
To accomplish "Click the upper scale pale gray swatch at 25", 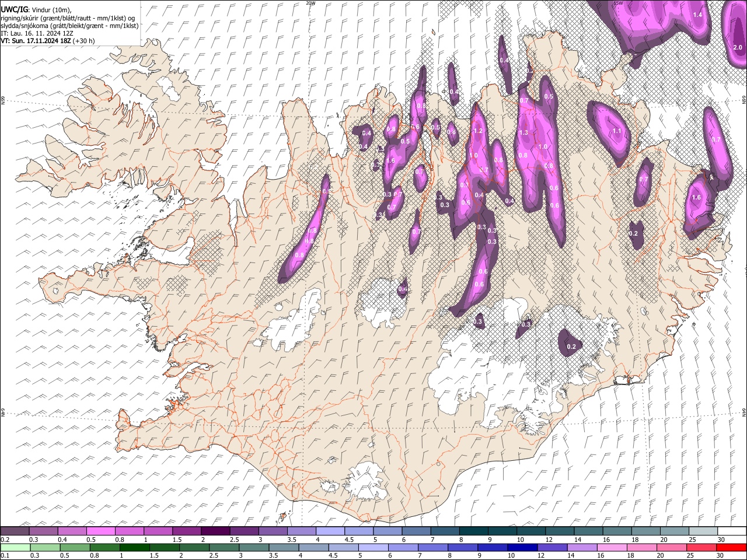I will click(x=703, y=531).
